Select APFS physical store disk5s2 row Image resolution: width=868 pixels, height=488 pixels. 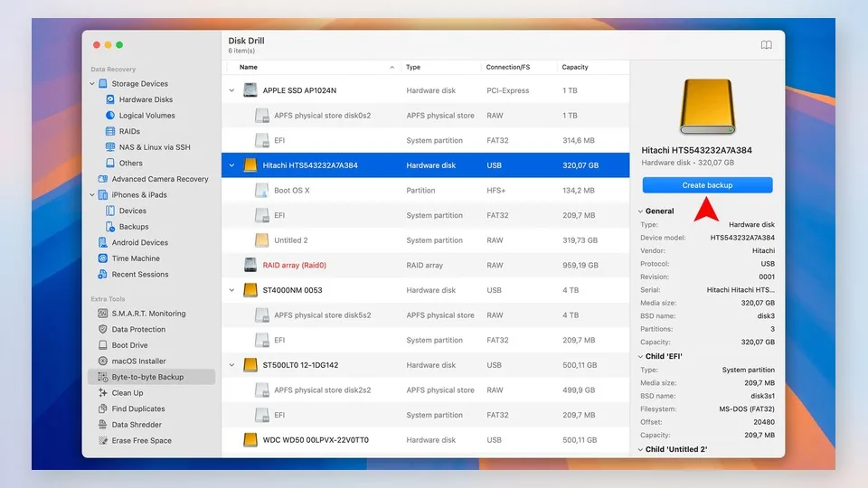(x=425, y=314)
